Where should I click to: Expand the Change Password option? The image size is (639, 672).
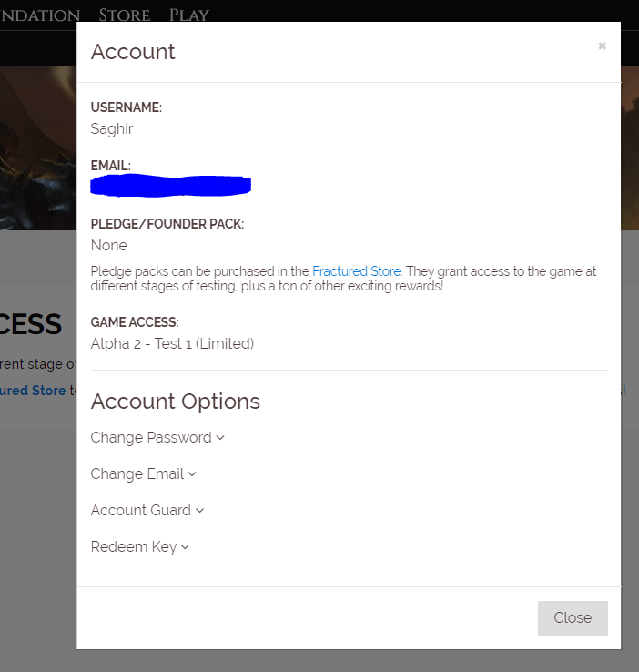click(x=151, y=438)
